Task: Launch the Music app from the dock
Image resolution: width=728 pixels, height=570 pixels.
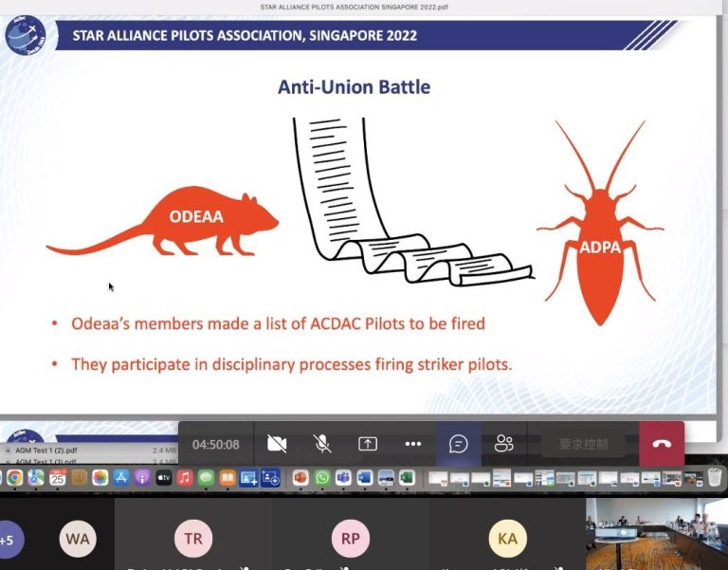Action: 185,478
